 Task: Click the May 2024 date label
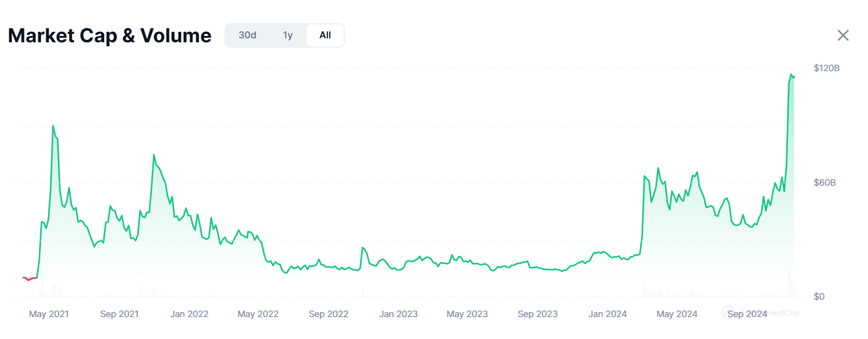[x=677, y=314]
